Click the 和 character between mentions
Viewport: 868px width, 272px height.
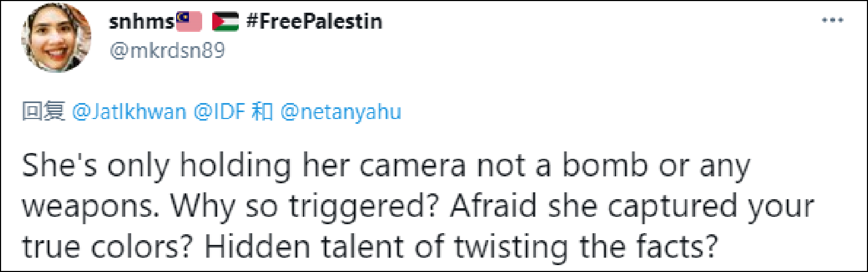point(262,112)
